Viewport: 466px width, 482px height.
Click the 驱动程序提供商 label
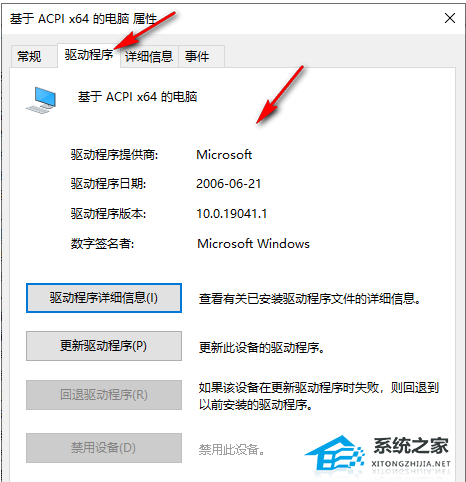pyautogui.click(x=114, y=155)
